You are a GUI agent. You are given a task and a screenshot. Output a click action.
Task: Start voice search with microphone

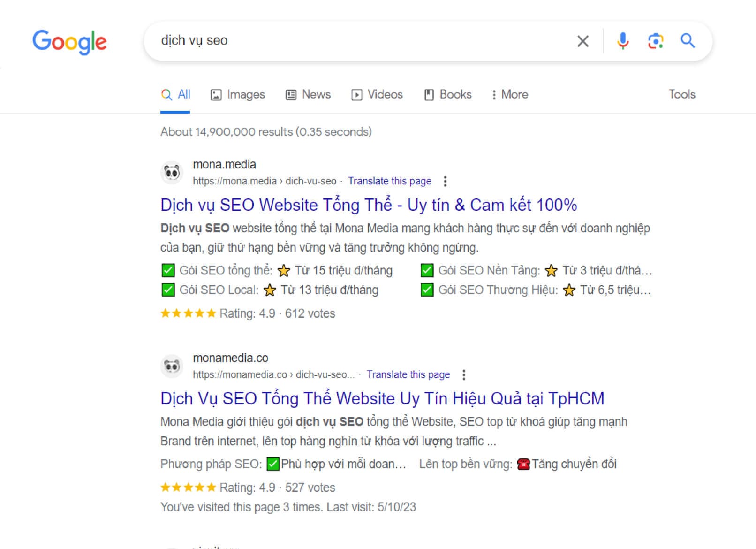(x=623, y=41)
